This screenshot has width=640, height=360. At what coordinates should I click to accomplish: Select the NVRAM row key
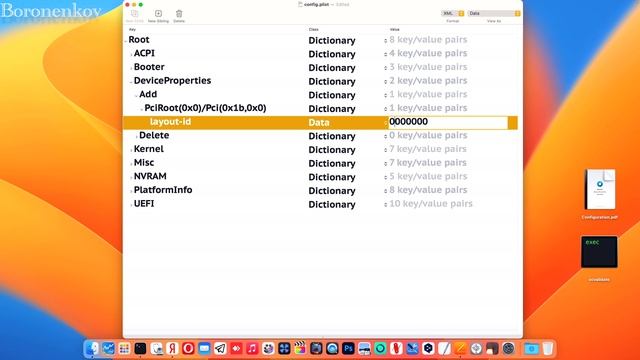tap(150, 176)
